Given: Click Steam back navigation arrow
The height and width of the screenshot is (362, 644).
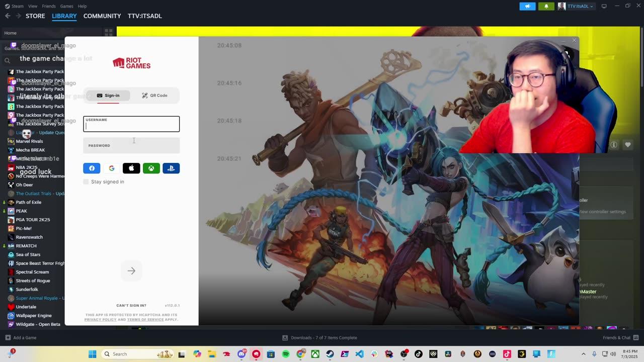Looking at the screenshot, I should pos(8,16).
